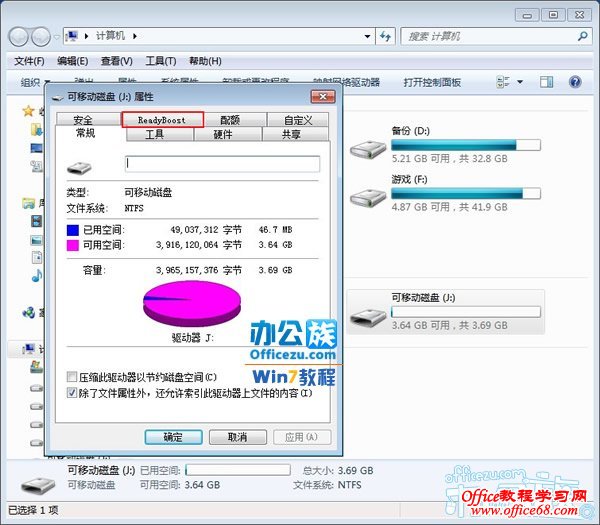Image resolution: width=600 pixels, height=525 pixels.
Task: Click 计算机 in the address bar
Action: pos(110,36)
